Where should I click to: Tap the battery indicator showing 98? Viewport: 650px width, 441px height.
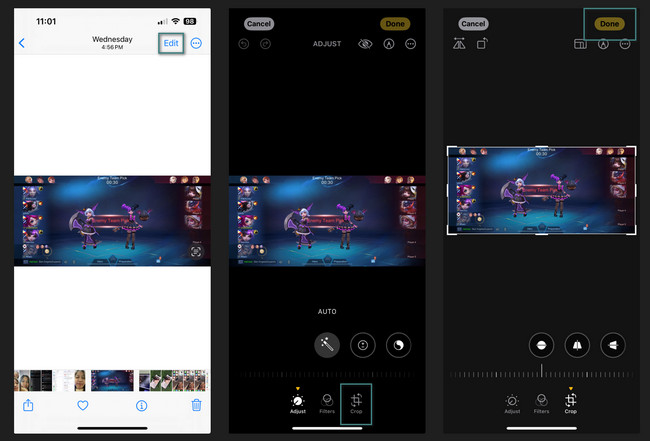coord(190,21)
